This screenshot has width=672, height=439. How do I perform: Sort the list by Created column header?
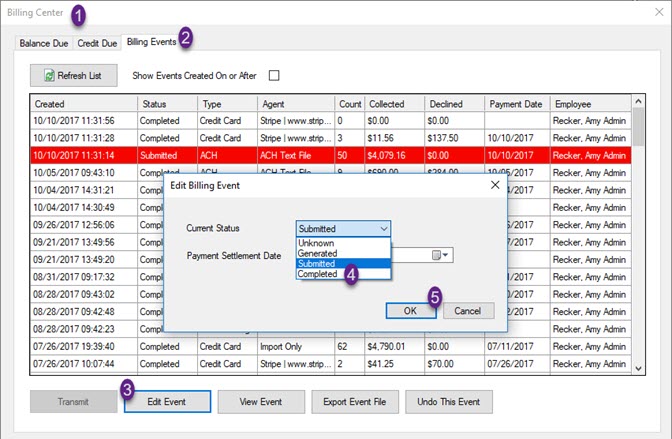(83, 104)
